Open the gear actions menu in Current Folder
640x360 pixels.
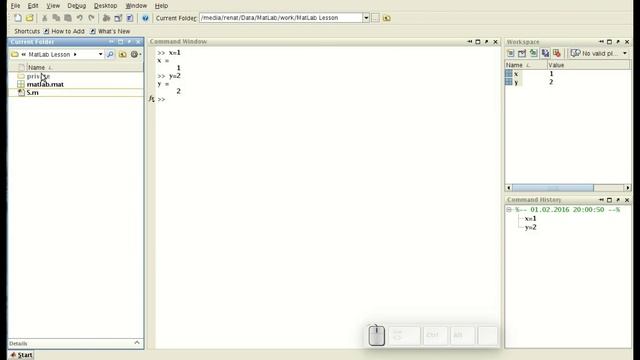coord(135,54)
